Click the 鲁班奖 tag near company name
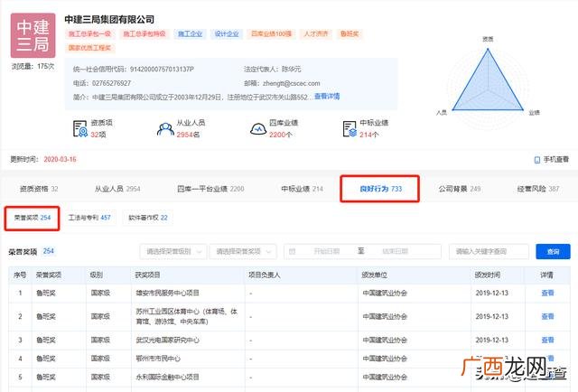Image resolution: width=578 pixels, height=392 pixels. click(350, 34)
